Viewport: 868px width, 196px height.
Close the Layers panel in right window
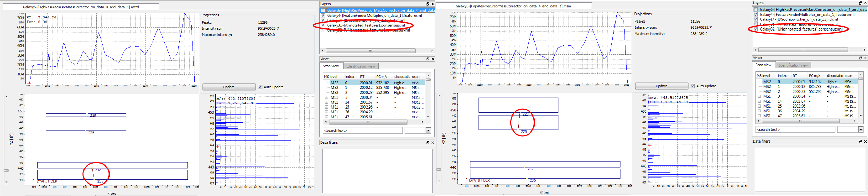click(x=865, y=3)
